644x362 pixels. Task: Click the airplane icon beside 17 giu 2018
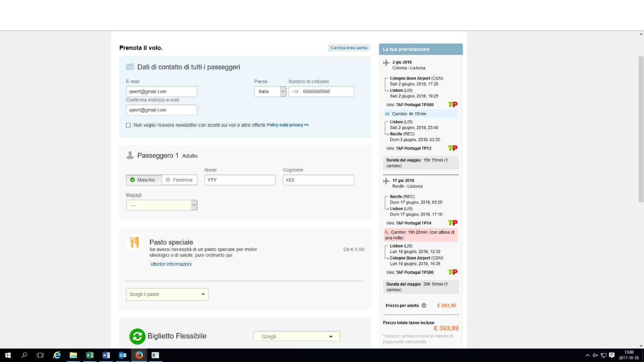(x=386, y=181)
